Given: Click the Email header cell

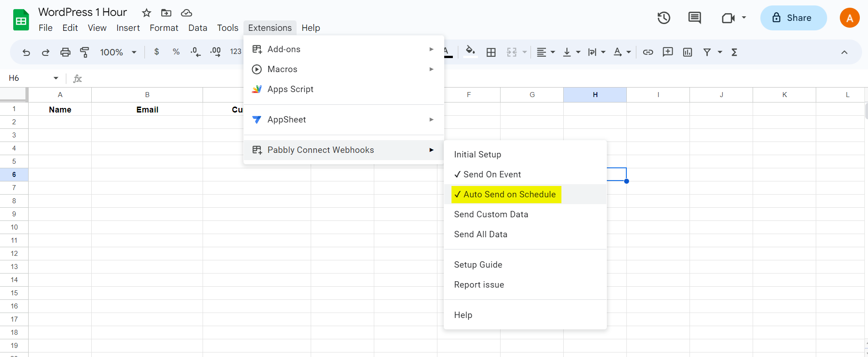Looking at the screenshot, I should [147, 109].
